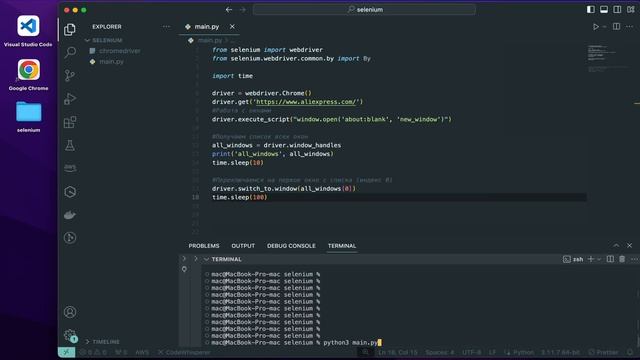Select the Python 3.11.7 64-bit interpreter
Screen dimensions: 640x360
click(x=560, y=352)
